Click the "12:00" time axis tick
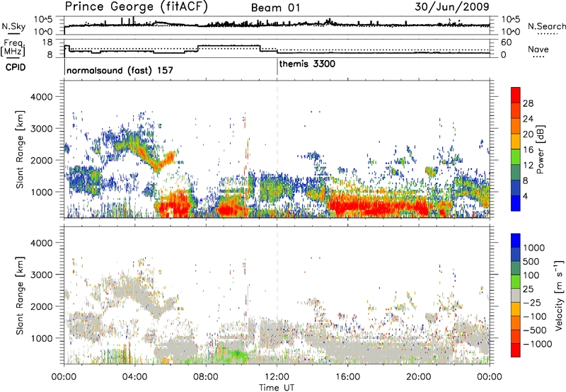 tap(277, 377)
